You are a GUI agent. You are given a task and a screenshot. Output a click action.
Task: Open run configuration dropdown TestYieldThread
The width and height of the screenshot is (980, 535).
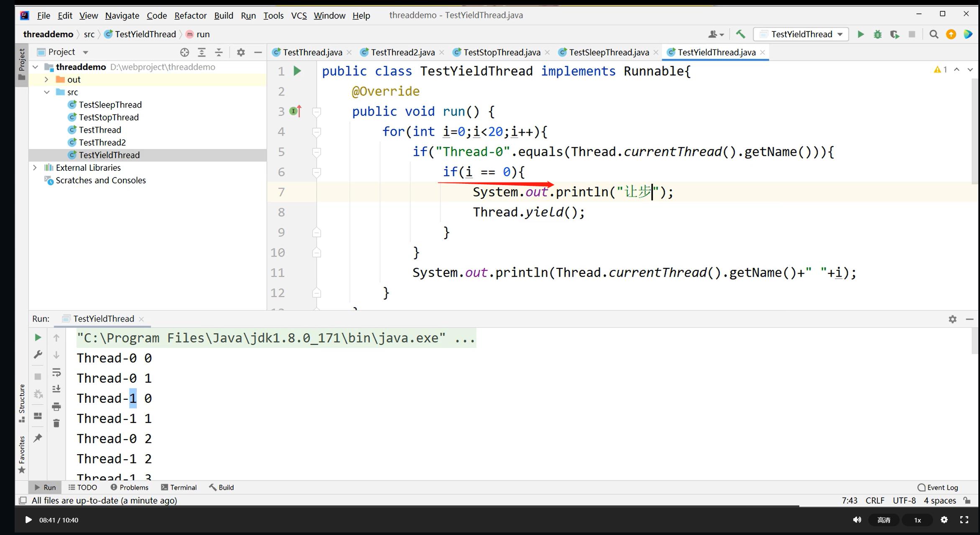click(x=801, y=34)
